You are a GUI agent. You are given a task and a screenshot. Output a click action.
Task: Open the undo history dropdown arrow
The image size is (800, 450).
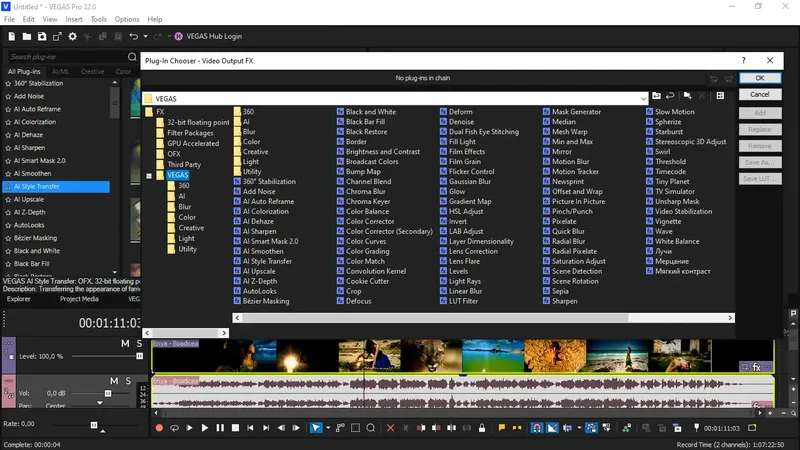(x=145, y=36)
